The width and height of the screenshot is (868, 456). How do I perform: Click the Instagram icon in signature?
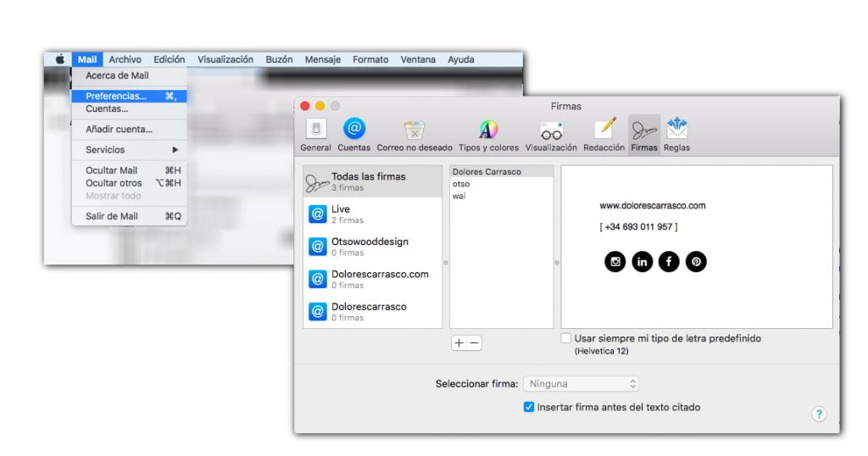click(x=615, y=261)
